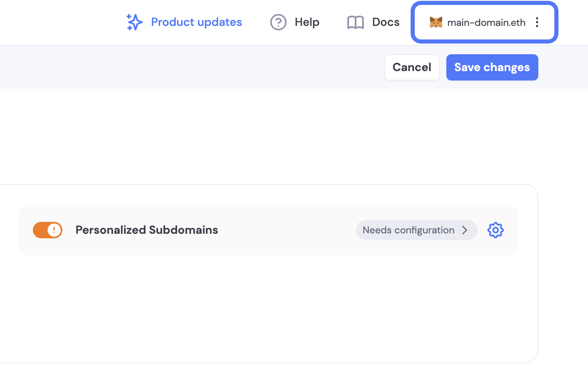This screenshot has width=588, height=378.
Task: Click the Product updates sparkle icon
Action: (x=134, y=22)
